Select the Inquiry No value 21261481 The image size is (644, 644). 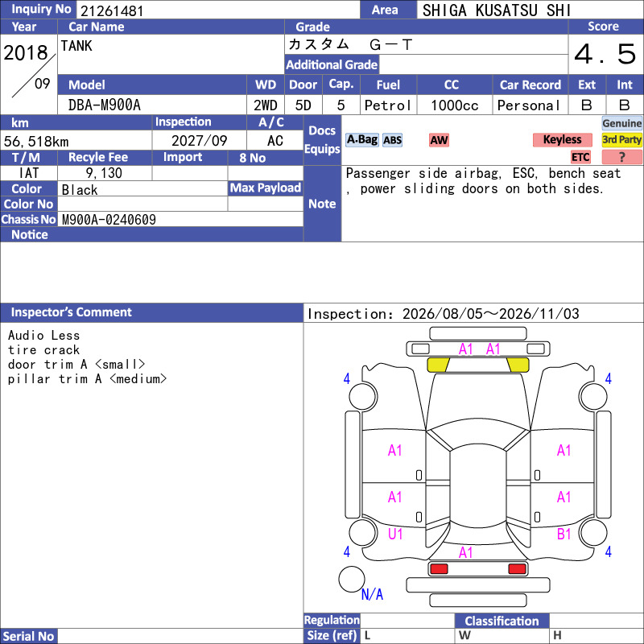tap(112, 10)
